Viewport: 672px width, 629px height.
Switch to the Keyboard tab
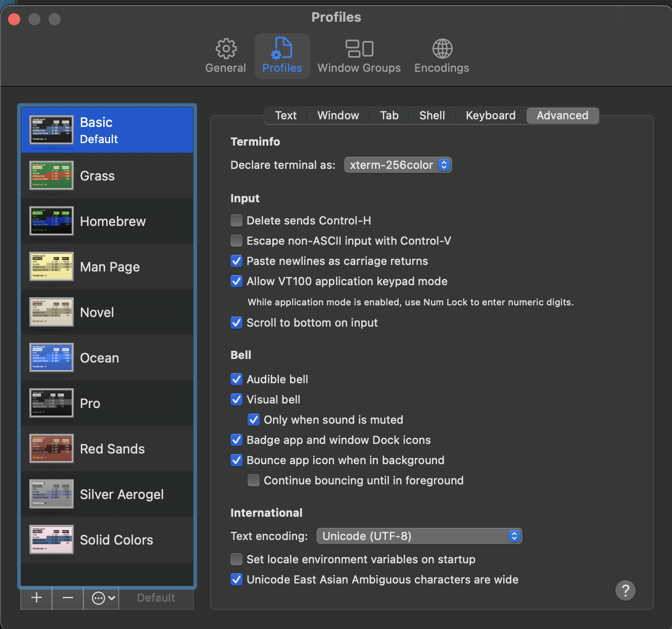click(x=490, y=115)
